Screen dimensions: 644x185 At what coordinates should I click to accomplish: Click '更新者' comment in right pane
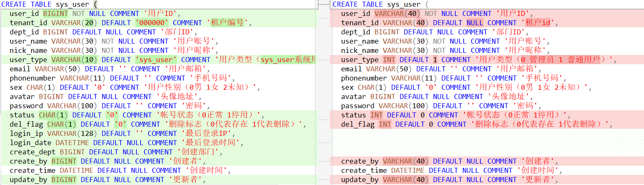coord(538,180)
